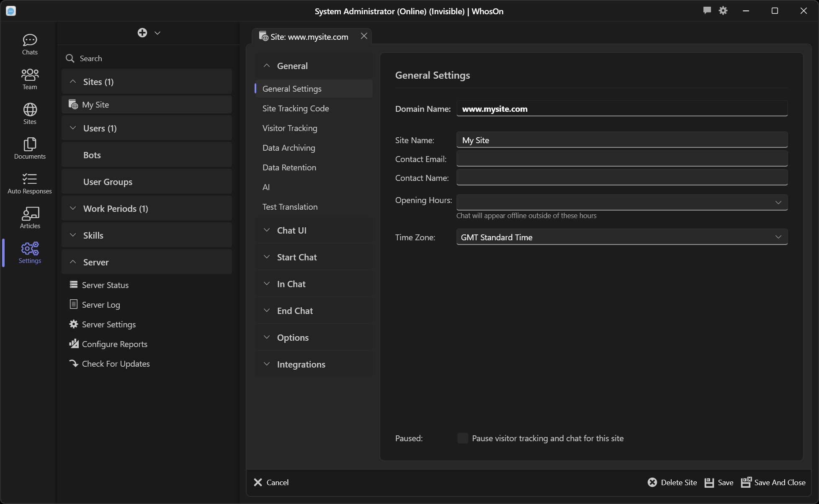Click the Delete Site button
The height and width of the screenshot is (504, 819).
(672, 482)
